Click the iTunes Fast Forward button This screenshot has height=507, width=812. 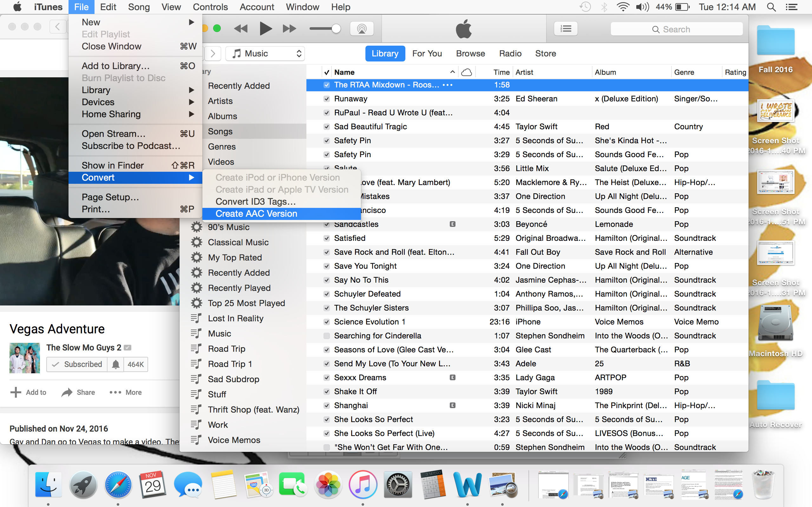tap(288, 28)
